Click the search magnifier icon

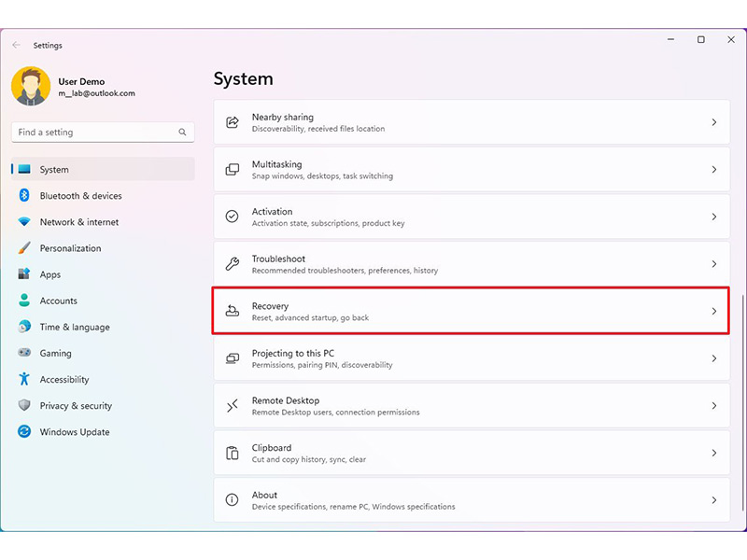182,133
